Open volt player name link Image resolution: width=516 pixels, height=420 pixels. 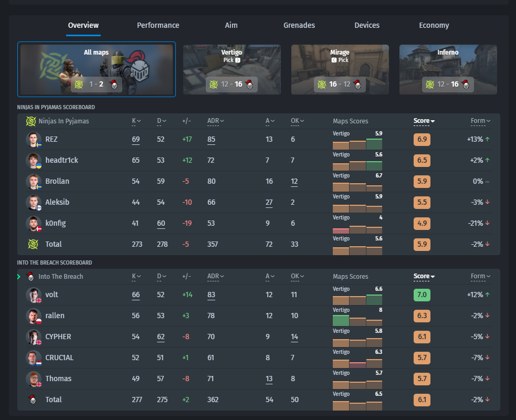coord(51,295)
